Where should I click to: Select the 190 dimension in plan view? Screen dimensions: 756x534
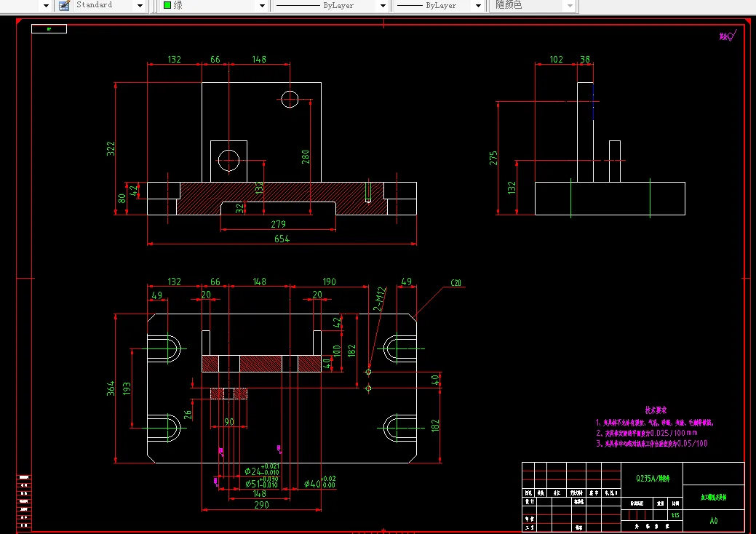[330, 282]
